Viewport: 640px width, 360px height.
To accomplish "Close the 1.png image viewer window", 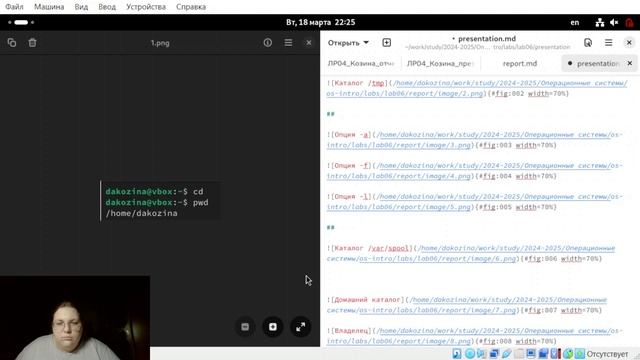I will (309, 42).
